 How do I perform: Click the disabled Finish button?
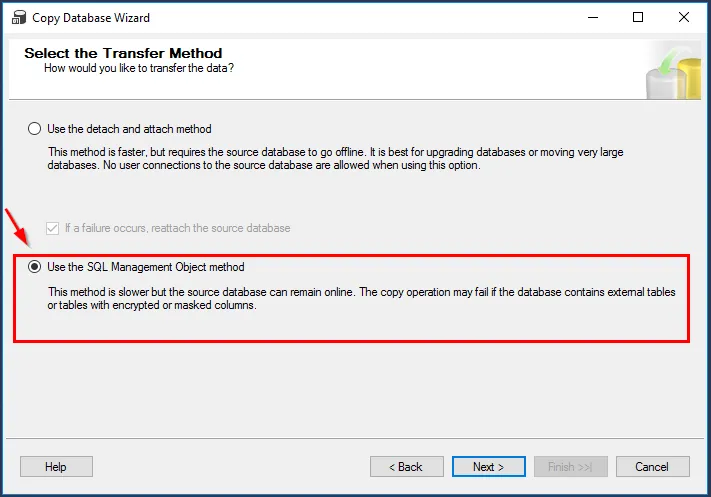coord(570,466)
